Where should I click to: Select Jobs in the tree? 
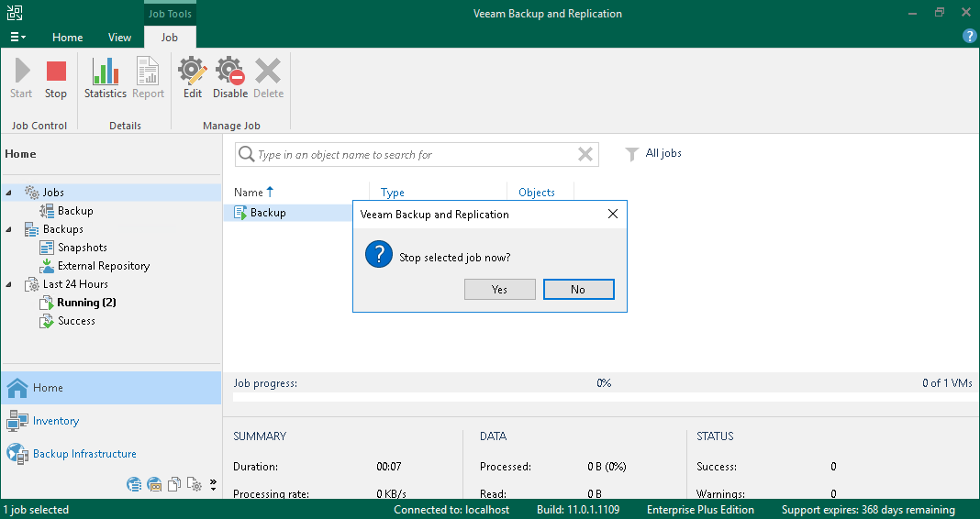pos(53,193)
